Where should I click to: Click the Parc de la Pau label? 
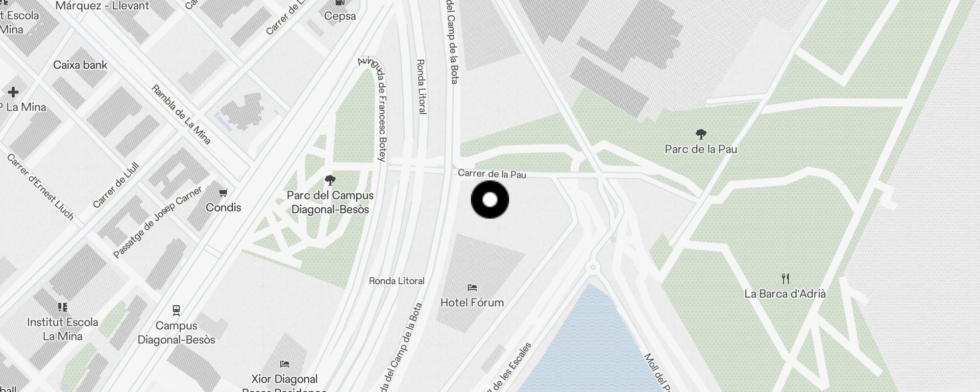(701, 149)
